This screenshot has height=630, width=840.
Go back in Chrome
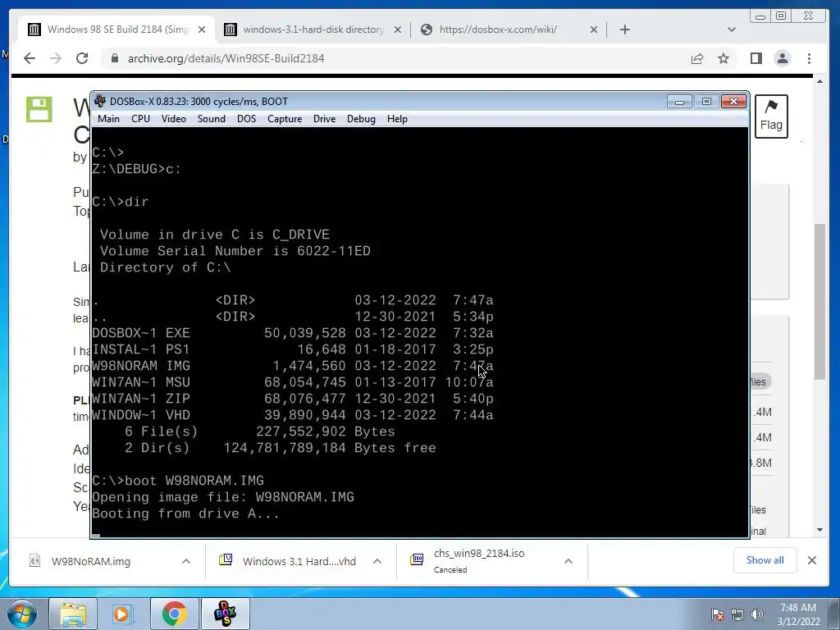coord(30,58)
